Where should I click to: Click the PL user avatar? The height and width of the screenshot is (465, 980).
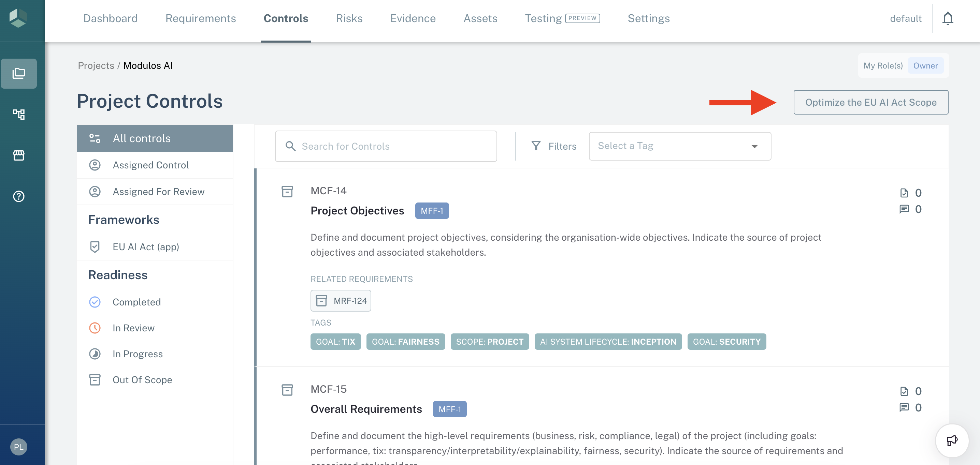point(19,447)
